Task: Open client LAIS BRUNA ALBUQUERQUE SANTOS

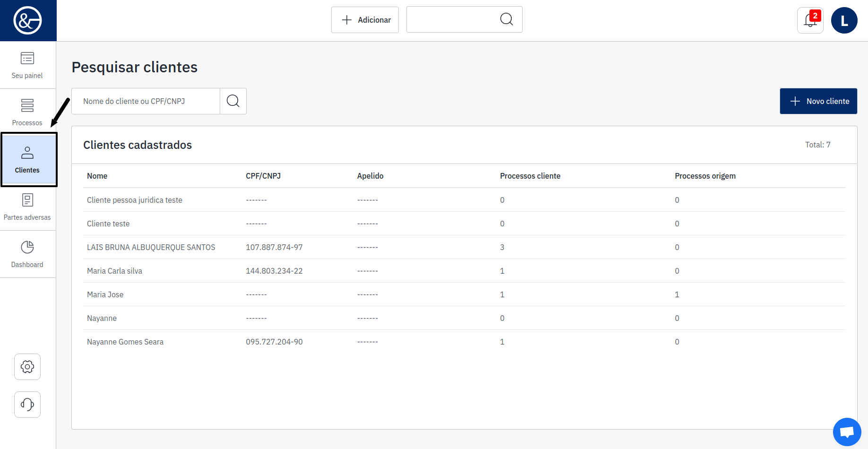Action: pos(151,247)
